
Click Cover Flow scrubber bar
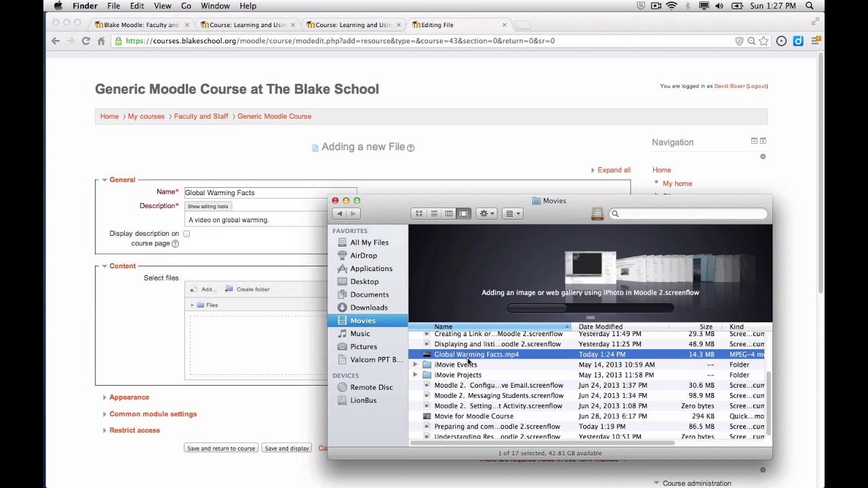(590, 308)
